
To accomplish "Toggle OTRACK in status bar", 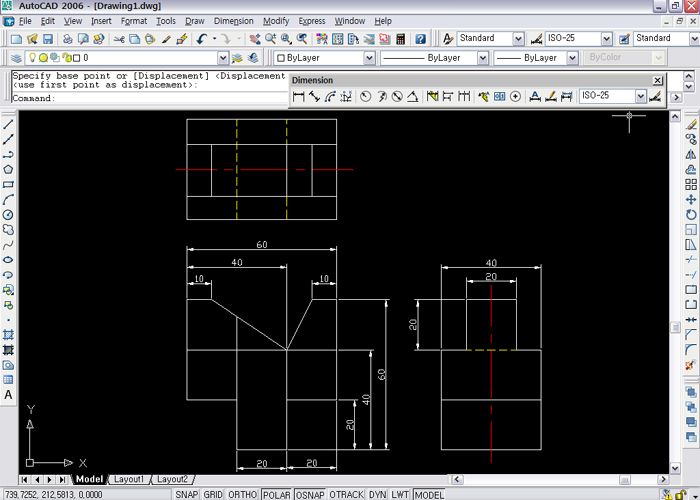I will tap(346, 495).
